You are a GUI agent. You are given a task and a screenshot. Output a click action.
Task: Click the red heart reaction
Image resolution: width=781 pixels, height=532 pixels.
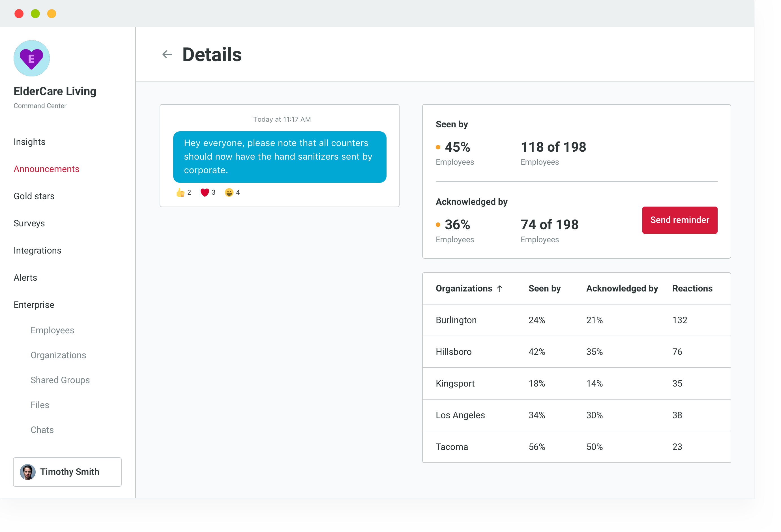[x=205, y=193]
